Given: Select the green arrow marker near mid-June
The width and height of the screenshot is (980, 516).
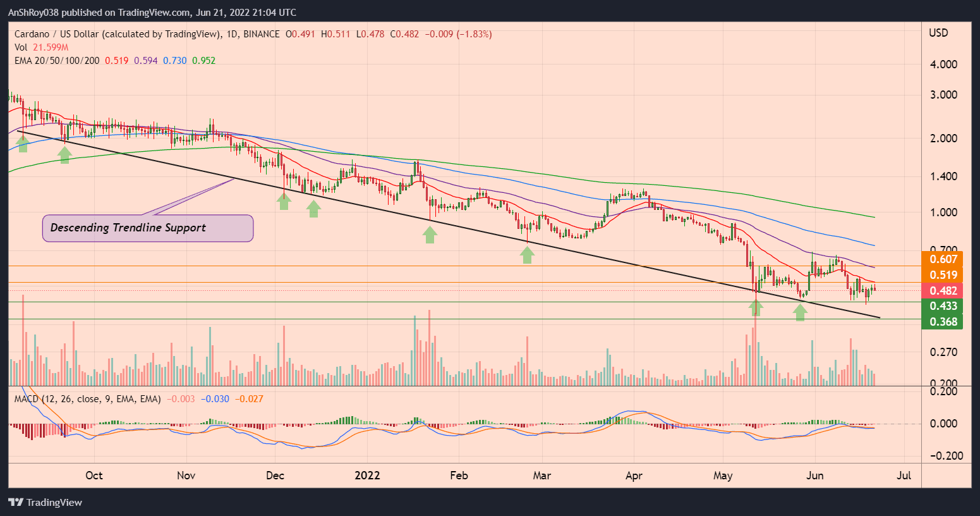Looking at the screenshot, I should click(x=799, y=312).
